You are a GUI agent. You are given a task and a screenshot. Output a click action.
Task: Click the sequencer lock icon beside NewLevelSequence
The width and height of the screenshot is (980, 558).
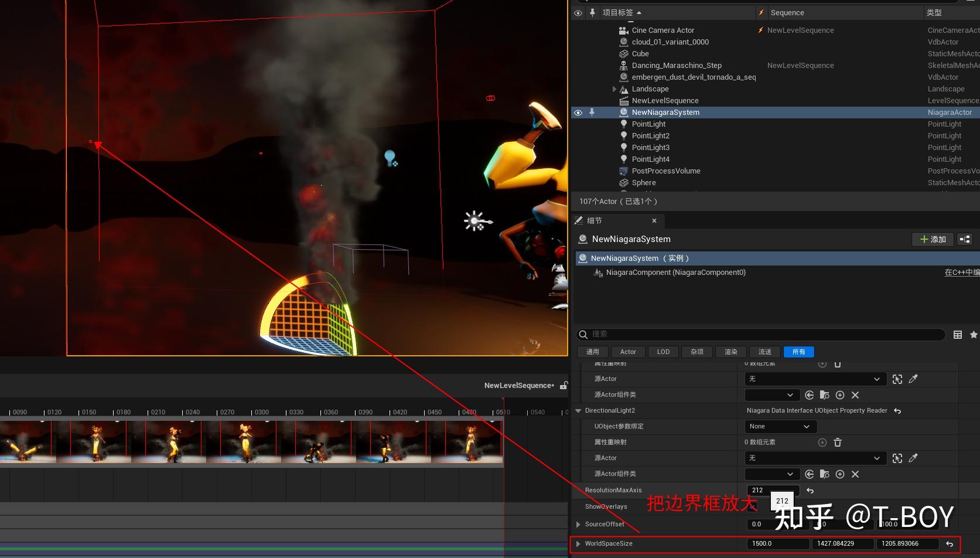564,386
